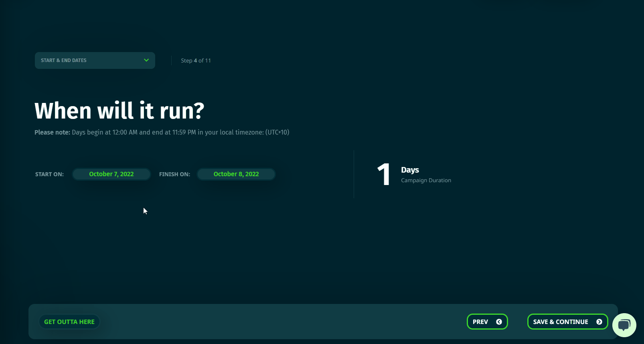
Task: Click the "FINISH ON:" label
Action: (174, 174)
